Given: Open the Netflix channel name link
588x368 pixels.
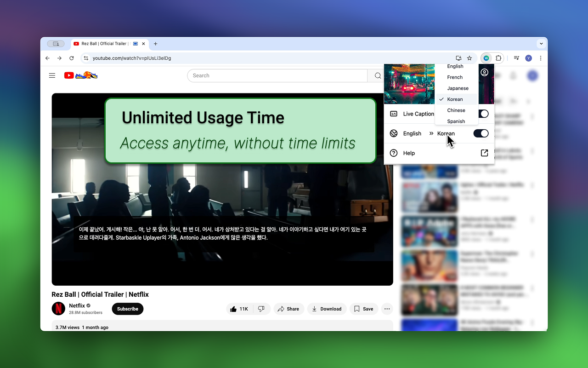Looking at the screenshot, I should pyautogui.click(x=77, y=305).
